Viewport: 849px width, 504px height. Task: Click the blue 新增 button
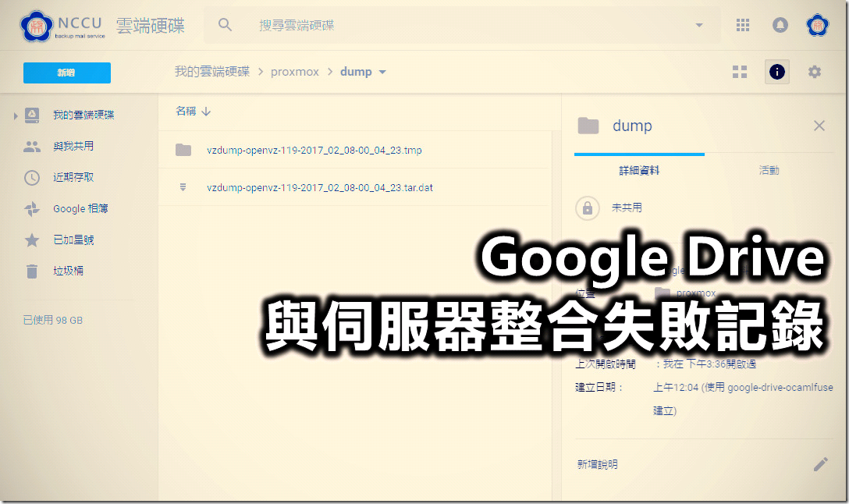click(x=67, y=73)
